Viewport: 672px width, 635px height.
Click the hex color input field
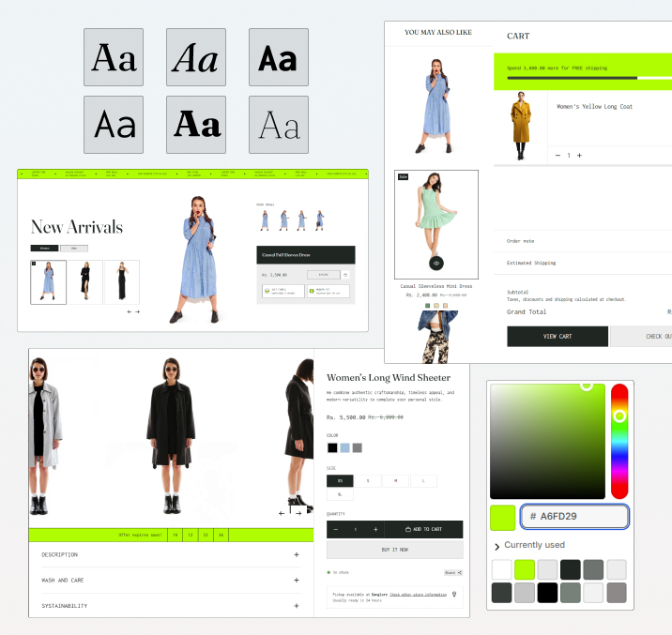pos(574,517)
